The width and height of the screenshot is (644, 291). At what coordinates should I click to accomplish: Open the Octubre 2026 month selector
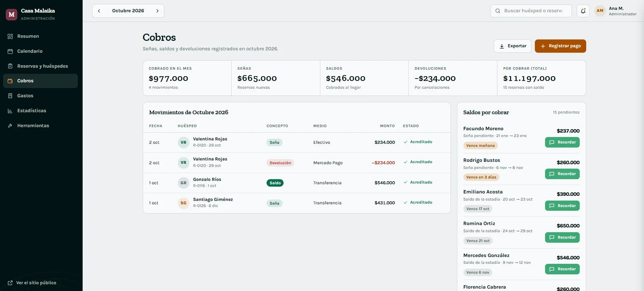(x=128, y=11)
